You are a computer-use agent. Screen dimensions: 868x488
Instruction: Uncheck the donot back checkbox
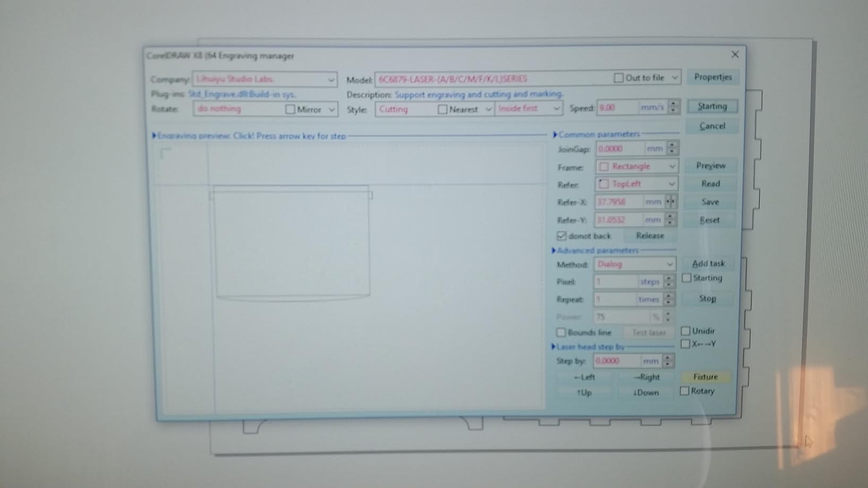tap(561, 236)
